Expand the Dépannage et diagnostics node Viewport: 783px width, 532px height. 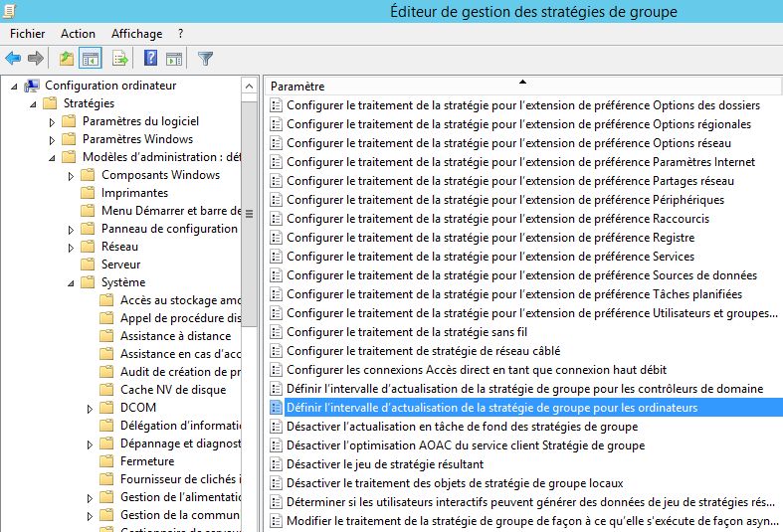coord(90,444)
